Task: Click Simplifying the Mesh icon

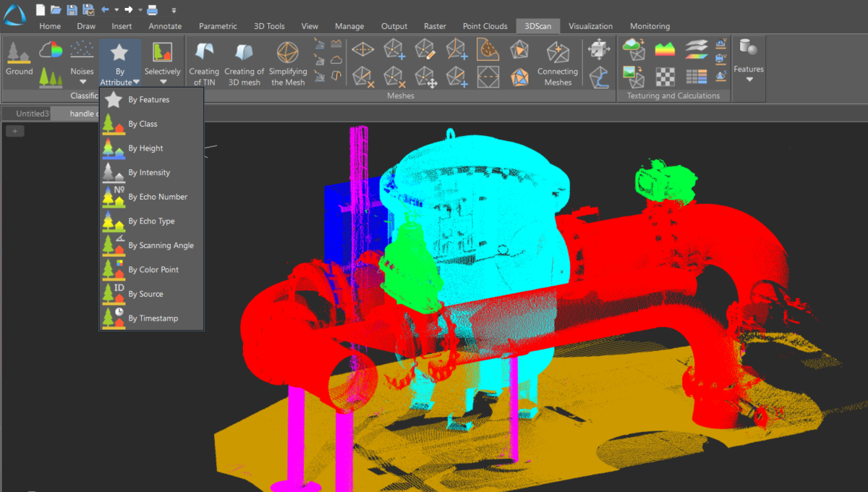Action: pos(288,62)
